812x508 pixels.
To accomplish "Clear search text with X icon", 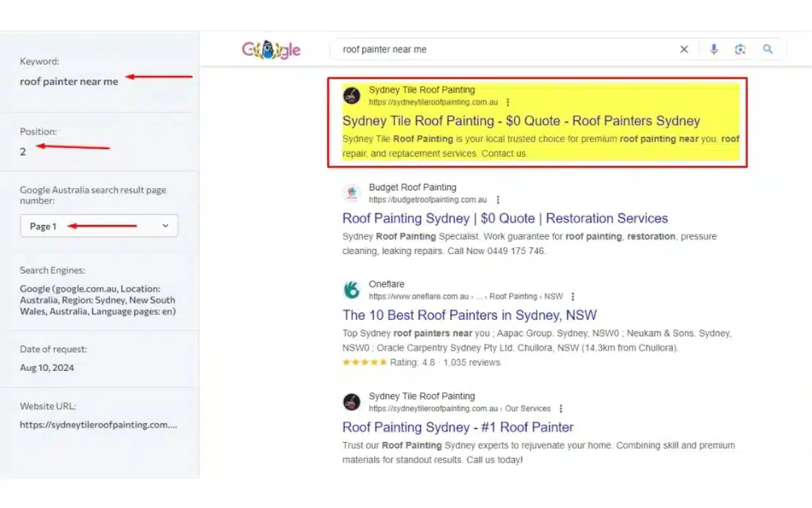I will [684, 50].
